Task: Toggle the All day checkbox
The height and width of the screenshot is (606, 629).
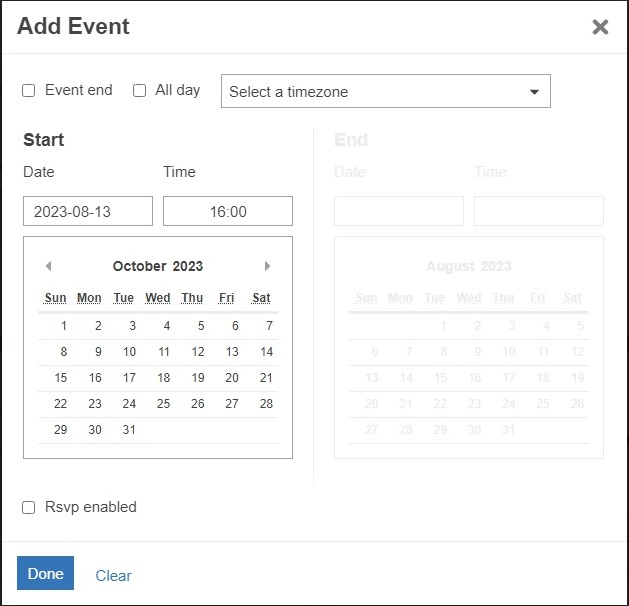Action: [139, 91]
